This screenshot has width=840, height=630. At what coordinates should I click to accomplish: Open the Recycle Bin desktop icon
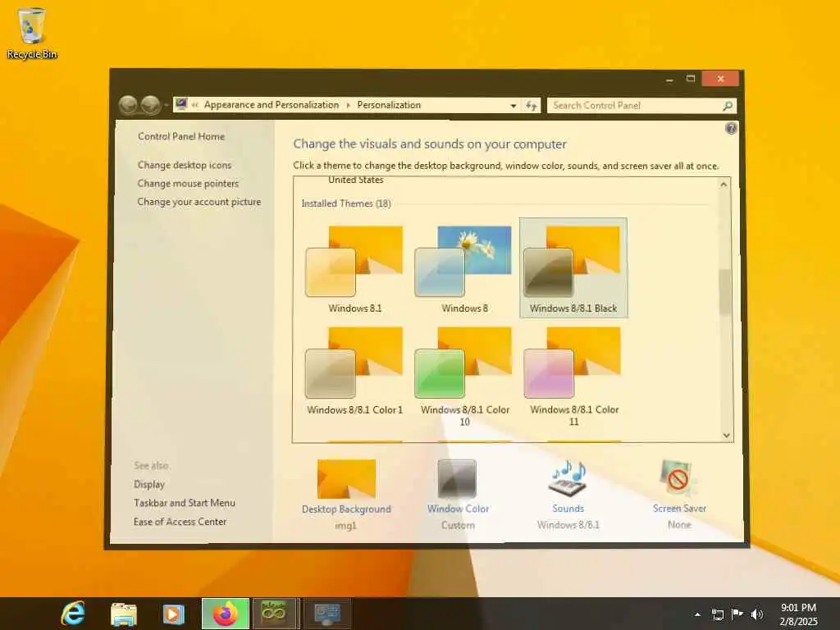(32, 33)
